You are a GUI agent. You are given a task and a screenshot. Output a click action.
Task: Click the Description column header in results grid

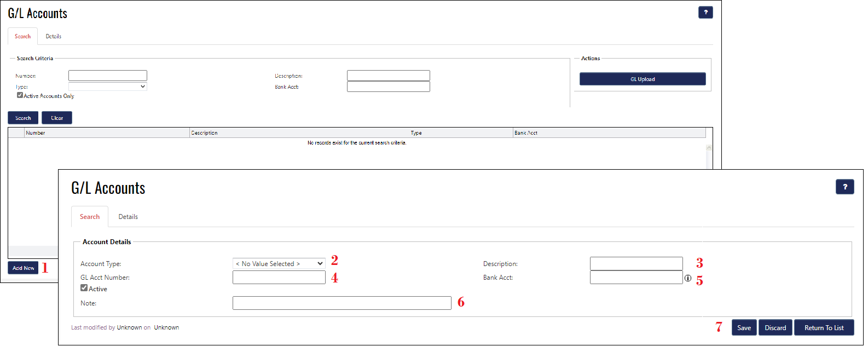coord(205,133)
